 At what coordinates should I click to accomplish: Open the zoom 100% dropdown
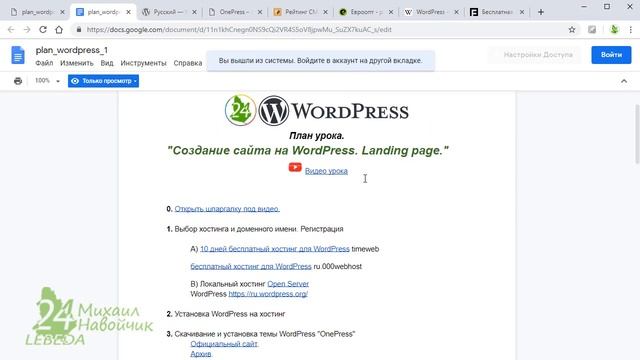point(47,81)
